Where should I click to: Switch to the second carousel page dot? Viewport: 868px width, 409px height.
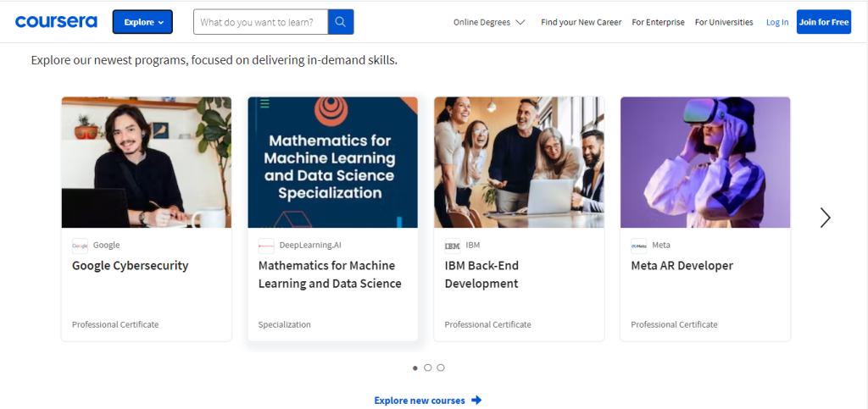(x=427, y=368)
